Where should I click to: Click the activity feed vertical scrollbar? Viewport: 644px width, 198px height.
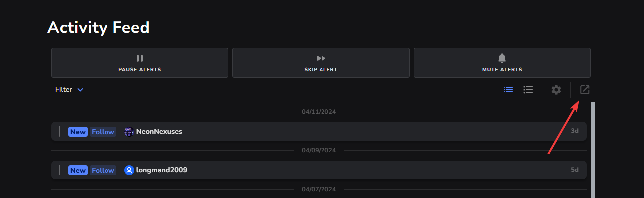tap(593, 150)
